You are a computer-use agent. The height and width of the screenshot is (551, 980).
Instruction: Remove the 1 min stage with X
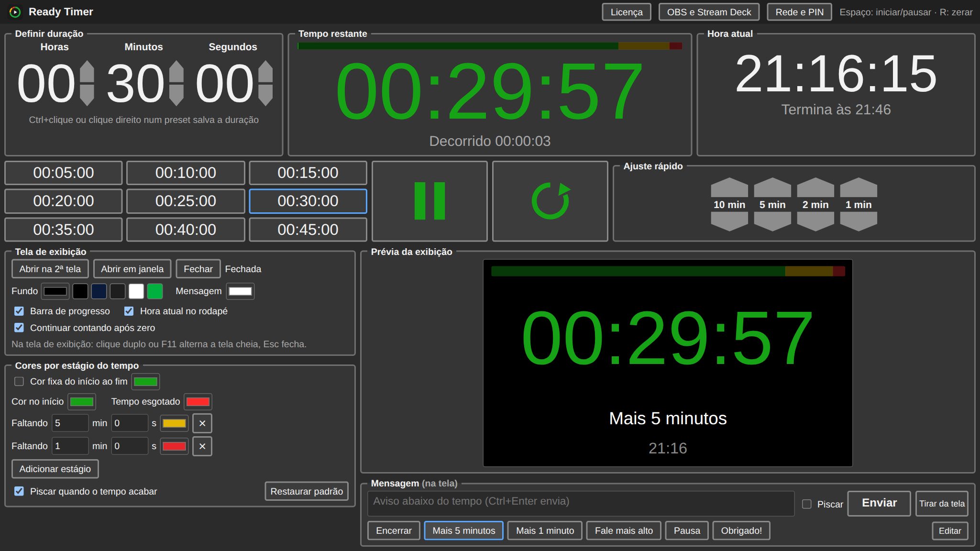tap(202, 446)
